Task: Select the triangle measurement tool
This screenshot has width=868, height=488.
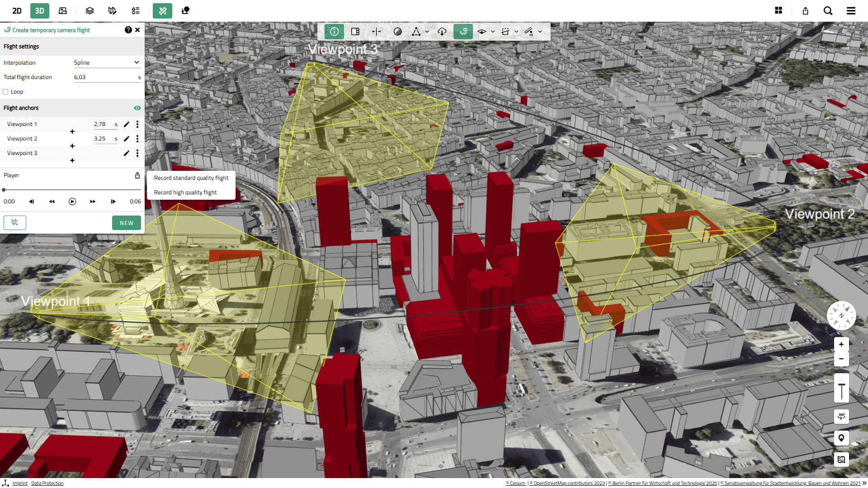Action: (x=416, y=32)
